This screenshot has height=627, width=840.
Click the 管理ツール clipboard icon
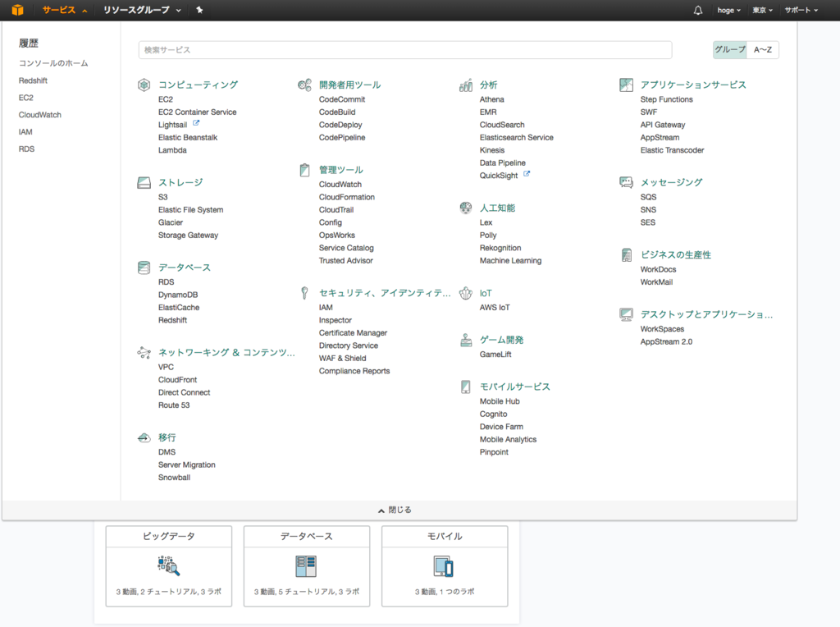pos(304,170)
